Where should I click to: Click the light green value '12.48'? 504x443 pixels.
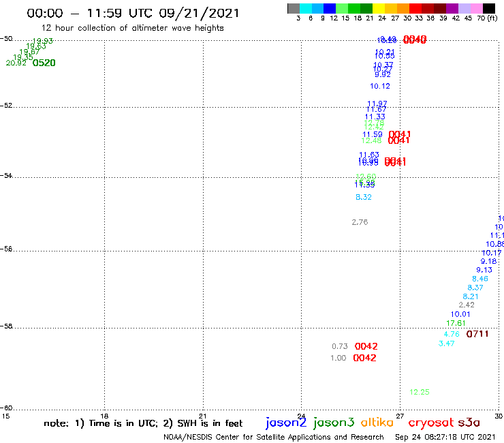(x=371, y=140)
